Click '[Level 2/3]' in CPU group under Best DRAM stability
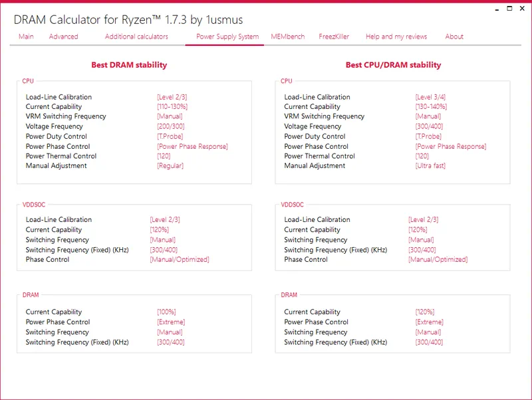The image size is (532, 400). [172, 97]
